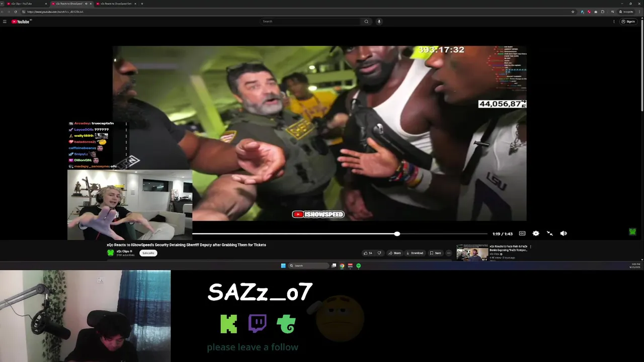Screen dimensions: 644x362
Task: Open the 'xQc Reacts to Faze Rain' recommended thumbnail
Action: tap(472, 253)
